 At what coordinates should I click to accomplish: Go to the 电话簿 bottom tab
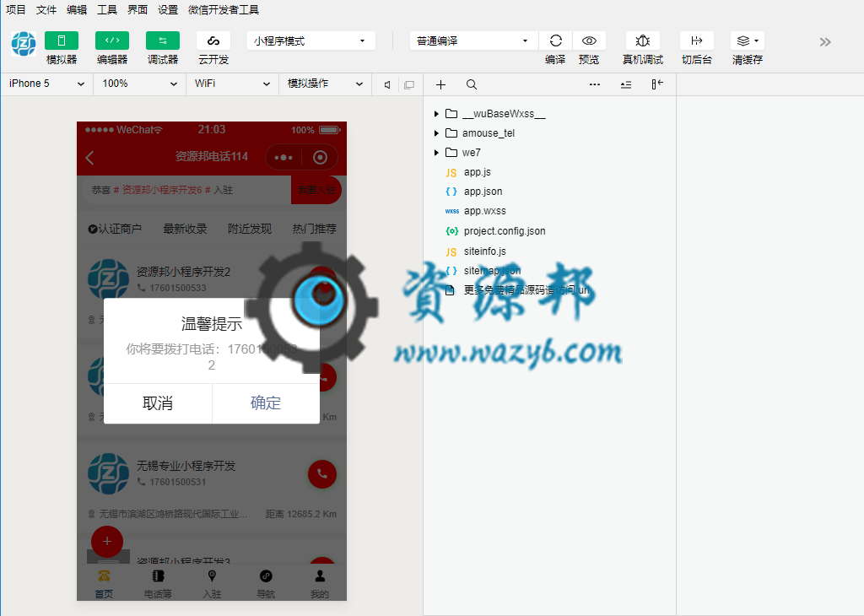(x=158, y=584)
